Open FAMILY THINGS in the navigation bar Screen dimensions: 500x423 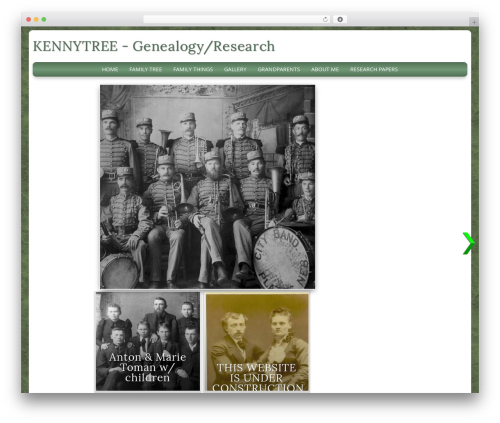[x=193, y=69]
